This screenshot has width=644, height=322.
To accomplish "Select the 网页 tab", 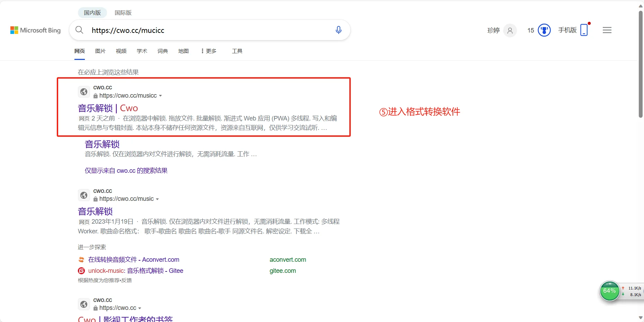I will (80, 51).
